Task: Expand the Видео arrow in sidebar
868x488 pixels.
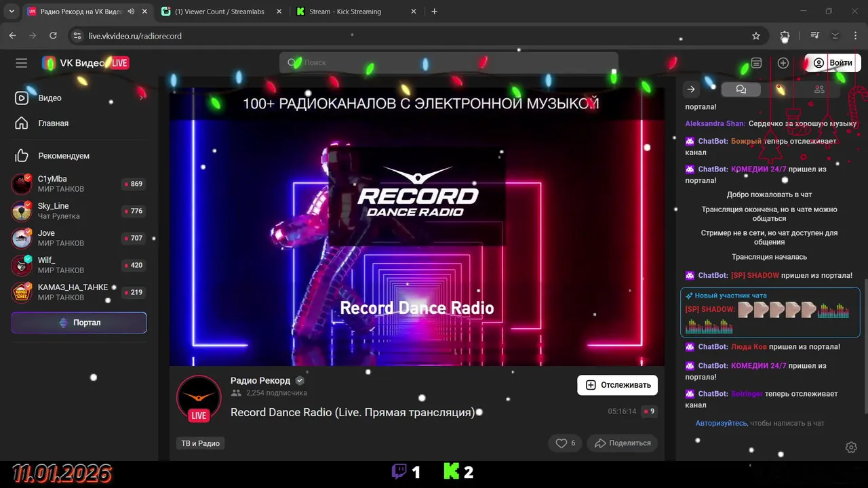Action: click(x=142, y=98)
